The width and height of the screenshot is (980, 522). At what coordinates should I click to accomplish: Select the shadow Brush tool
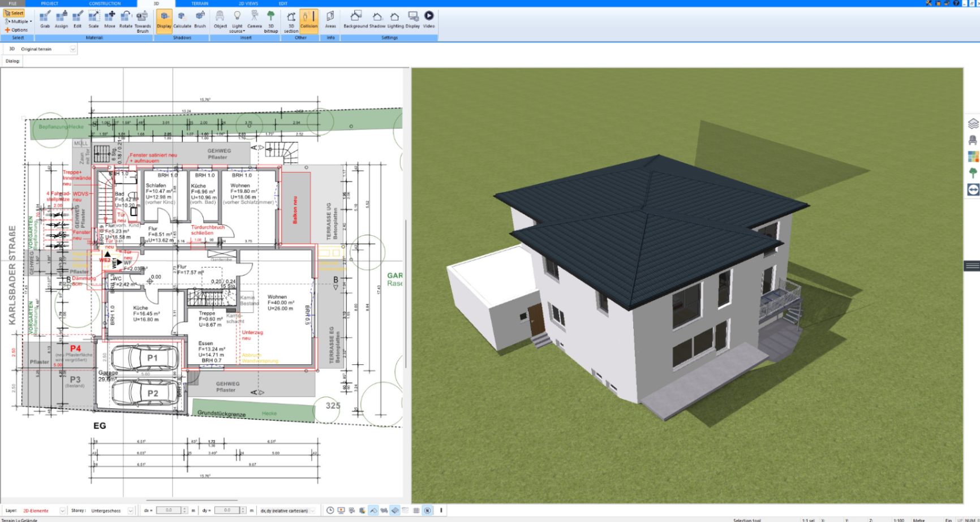pyautogui.click(x=200, y=20)
